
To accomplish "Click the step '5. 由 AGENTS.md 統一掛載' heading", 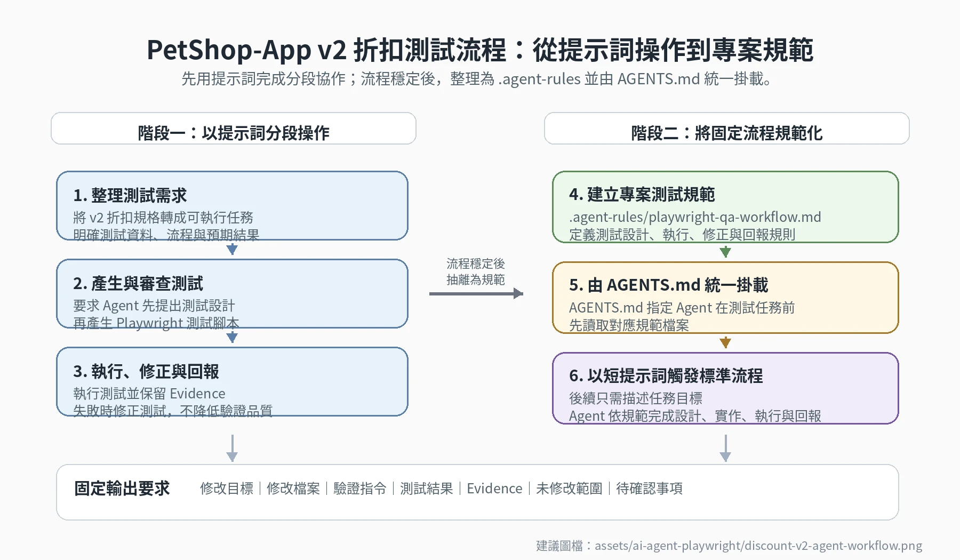I will pos(669,285).
